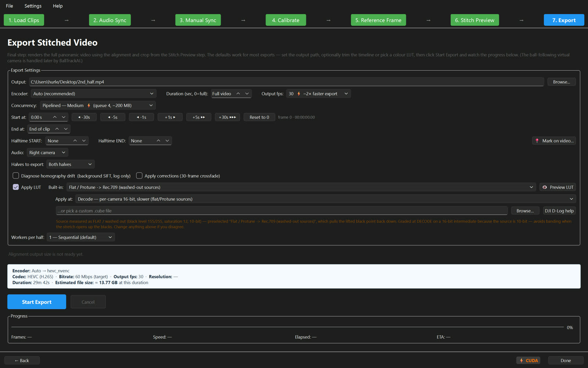Open the Built-in LUT dropdown

coord(301,187)
